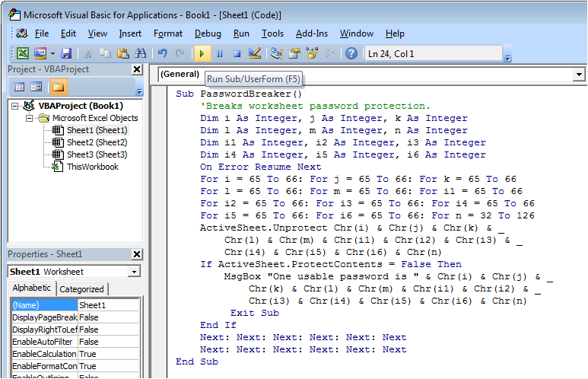Click EnableAutoFilter False value
The height and width of the screenshot is (379, 588).
pos(108,342)
